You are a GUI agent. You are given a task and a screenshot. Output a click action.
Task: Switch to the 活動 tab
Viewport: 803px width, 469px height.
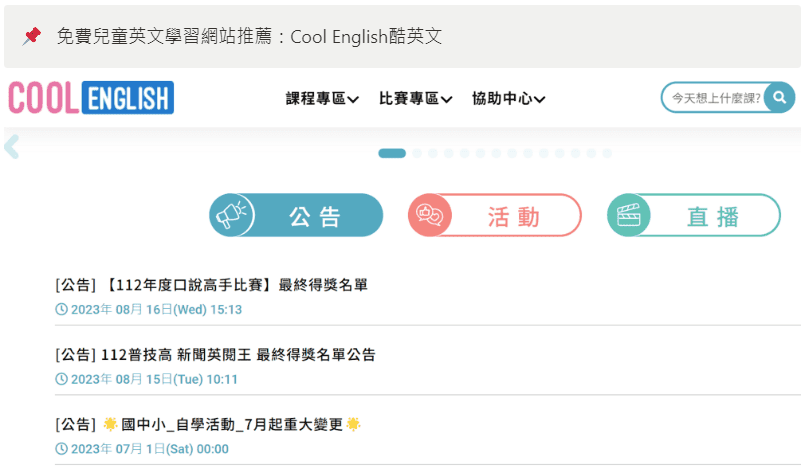513,216
